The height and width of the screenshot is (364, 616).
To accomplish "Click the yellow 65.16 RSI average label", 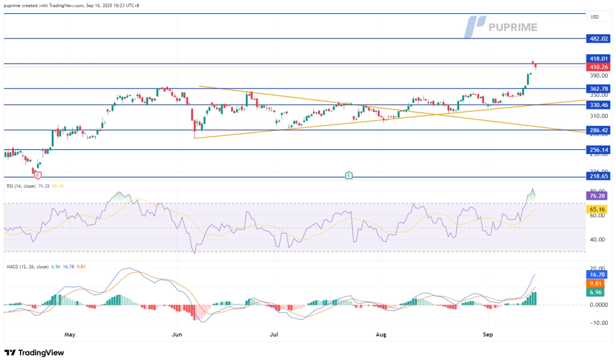I will [599, 209].
